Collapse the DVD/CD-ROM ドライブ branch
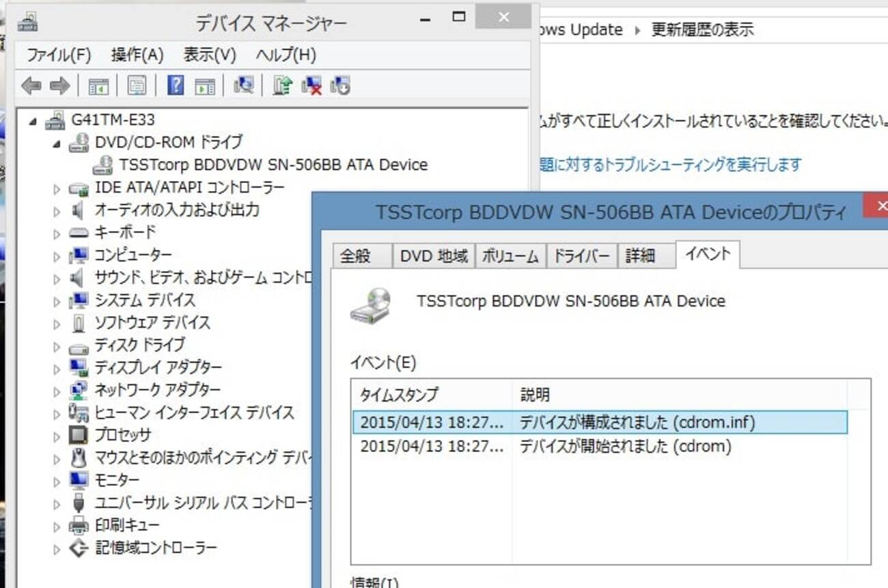This screenshot has height=588, width=888. (x=57, y=144)
